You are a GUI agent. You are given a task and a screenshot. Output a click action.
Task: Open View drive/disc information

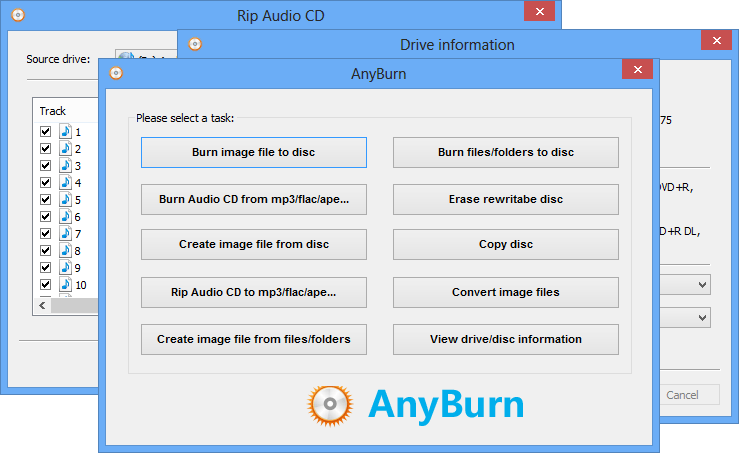coord(506,339)
